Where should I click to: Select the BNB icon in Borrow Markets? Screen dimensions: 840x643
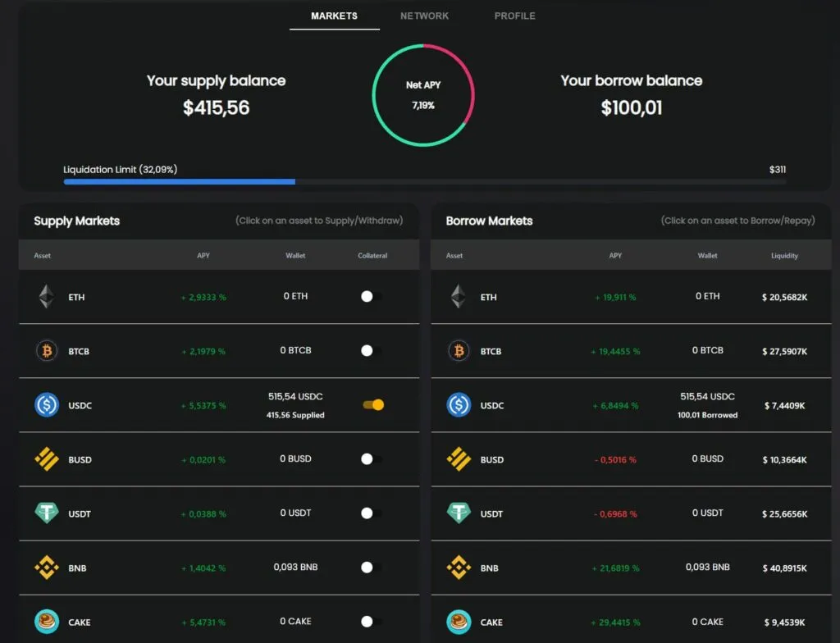(459, 568)
